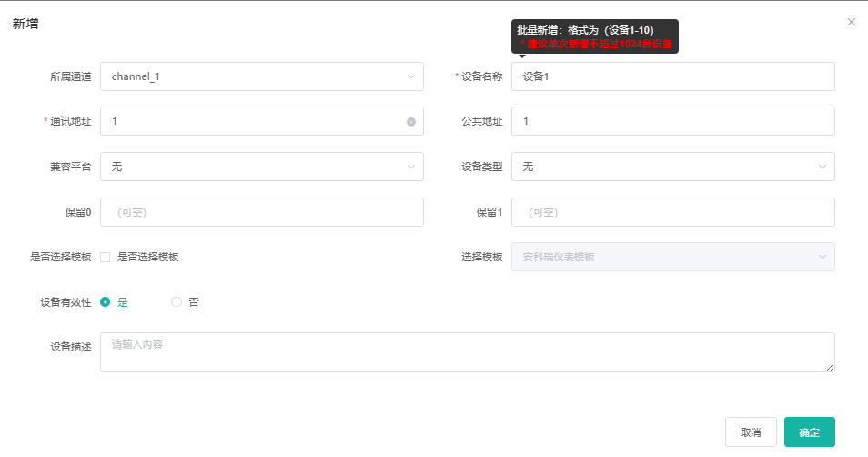Click the 公共地址 input field
The width and height of the screenshot is (868, 457).
673,121
